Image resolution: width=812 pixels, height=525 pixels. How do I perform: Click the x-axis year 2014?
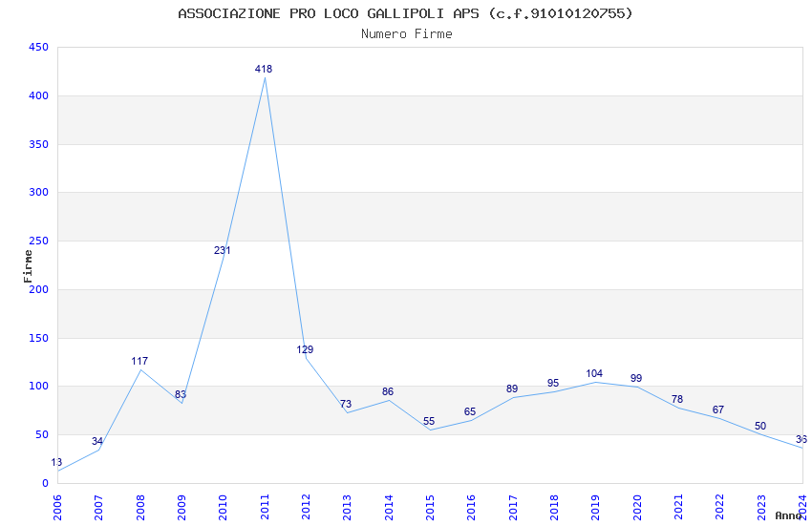389,508
